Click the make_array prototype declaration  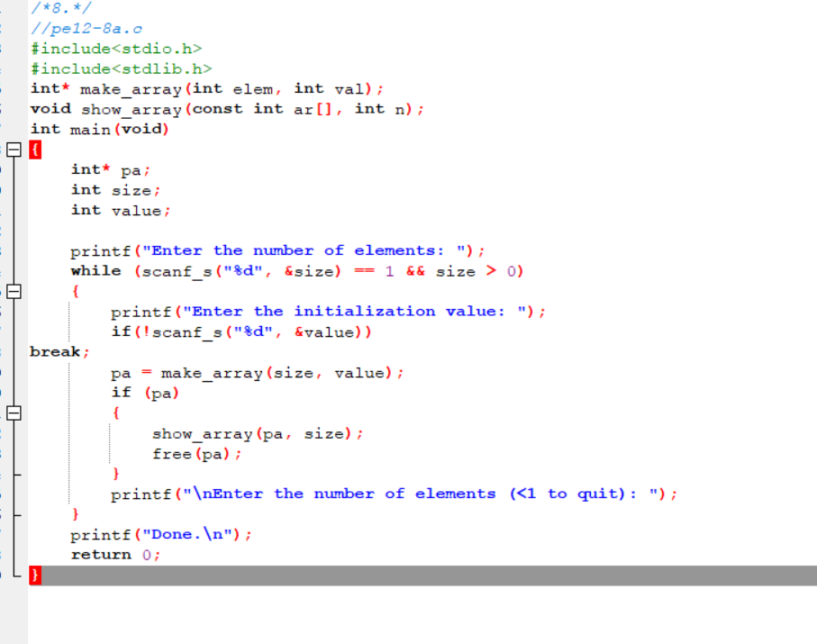[207, 89]
